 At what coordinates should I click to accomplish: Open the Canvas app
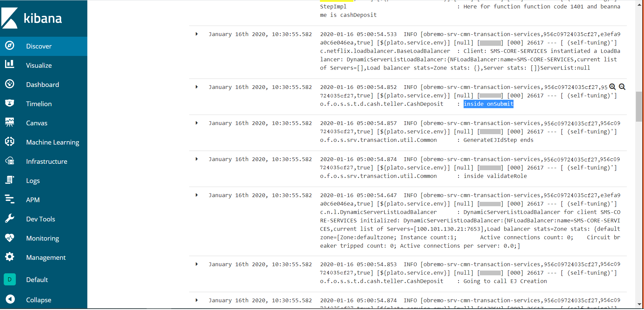pyautogui.click(x=43, y=123)
